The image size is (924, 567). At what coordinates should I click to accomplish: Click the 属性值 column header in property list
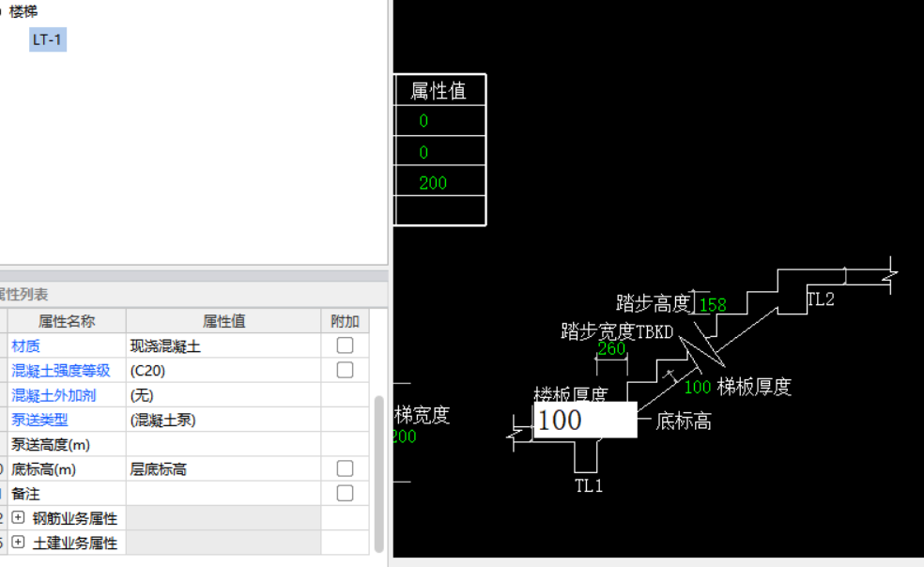coord(223,321)
